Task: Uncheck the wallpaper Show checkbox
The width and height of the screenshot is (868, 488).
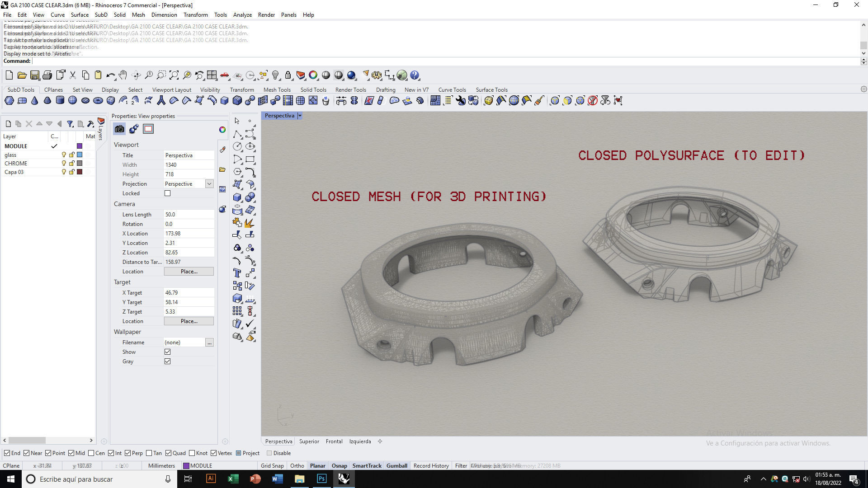Action: 168,352
